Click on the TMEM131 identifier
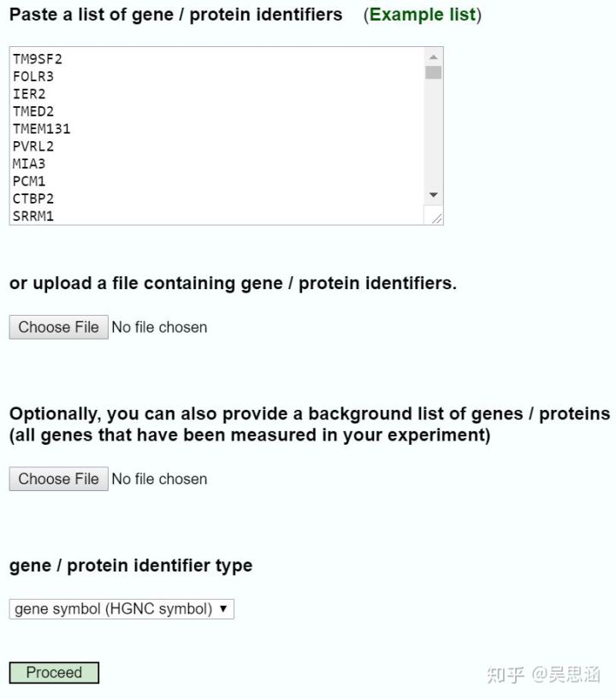 [x=41, y=129]
